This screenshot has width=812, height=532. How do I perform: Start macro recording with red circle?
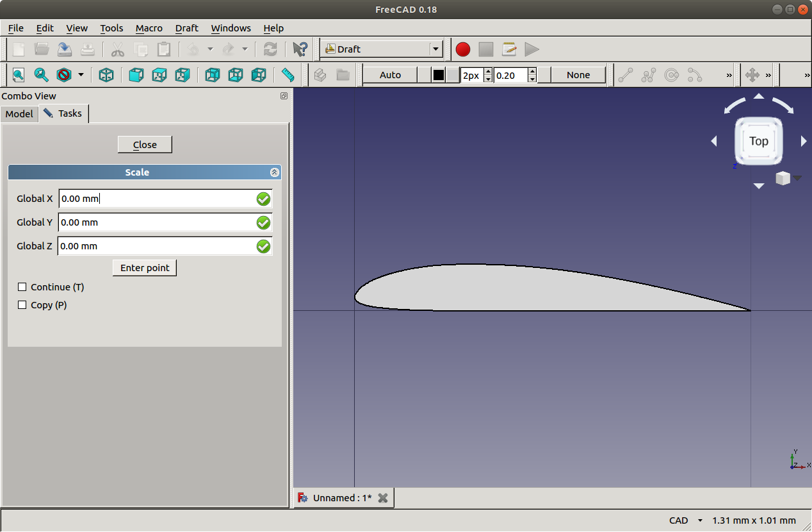(463, 49)
